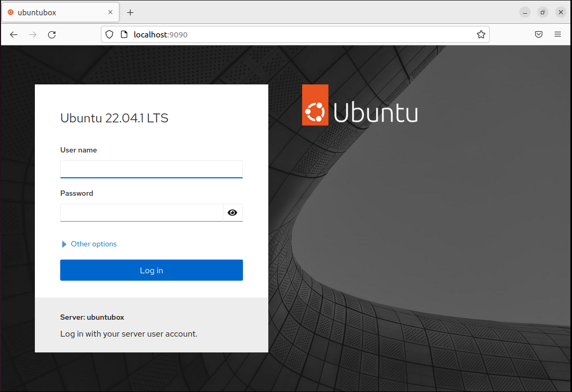Expand Other options
The width and height of the screenshot is (572, 392).
(x=89, y=244)
